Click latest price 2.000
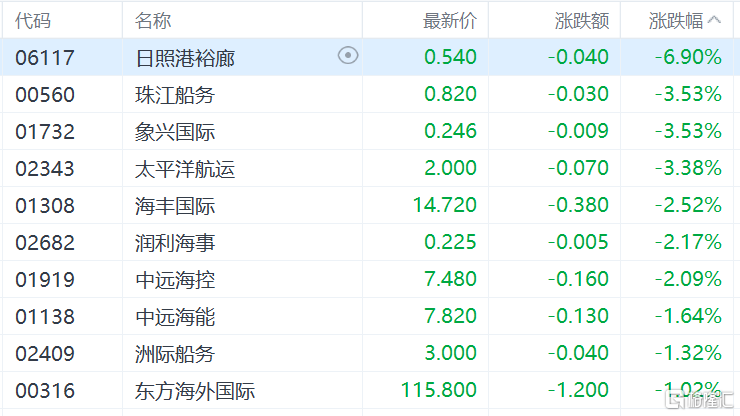 [450, 168]
